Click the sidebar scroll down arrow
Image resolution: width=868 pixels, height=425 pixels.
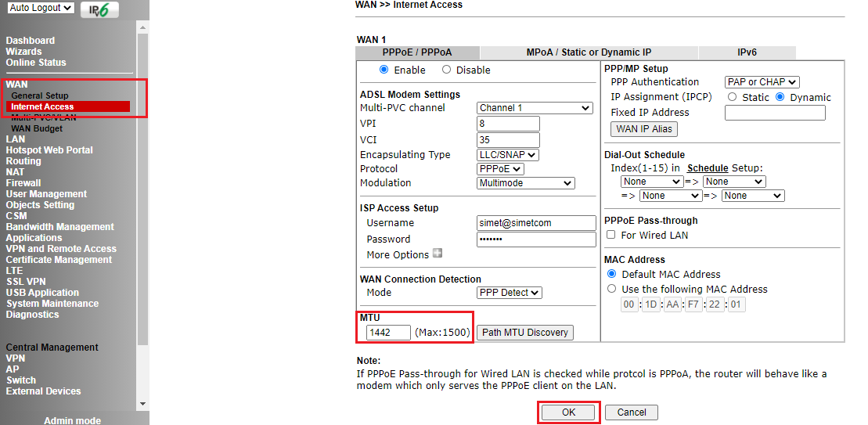[x=142, y=403]
